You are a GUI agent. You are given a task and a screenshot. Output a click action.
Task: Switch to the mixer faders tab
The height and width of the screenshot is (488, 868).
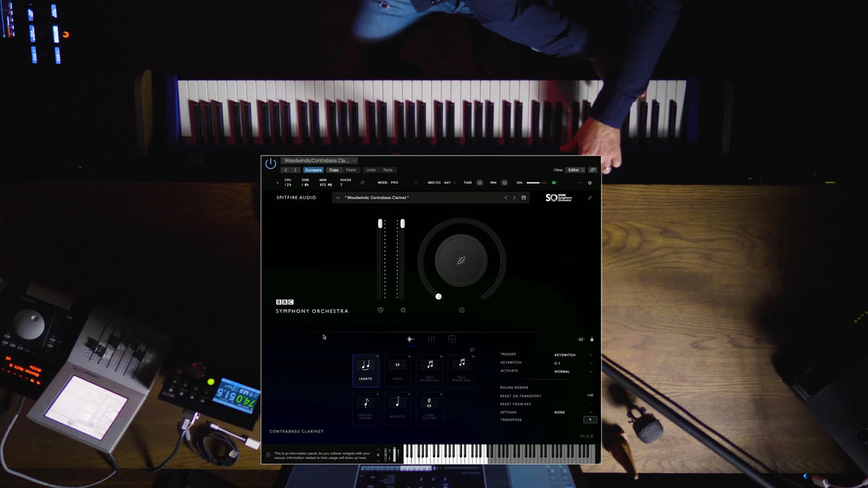point(431,339)
